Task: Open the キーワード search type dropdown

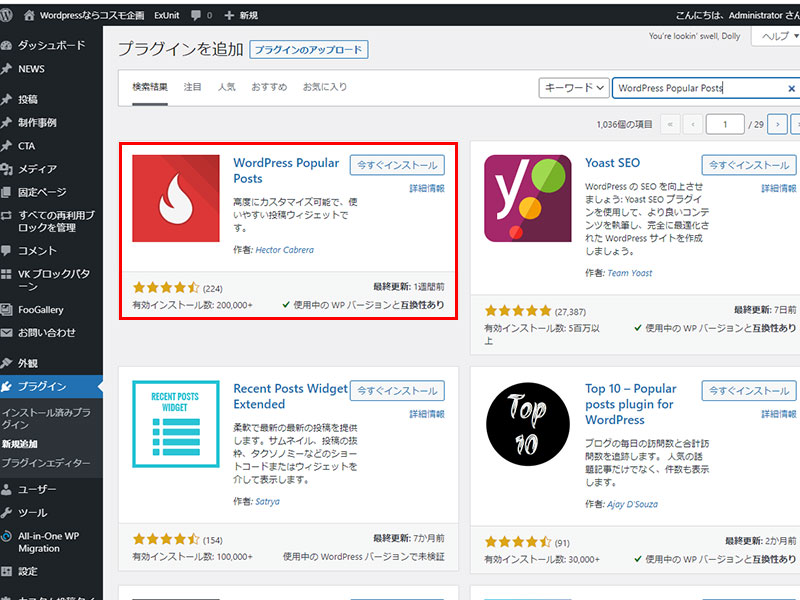Action: pyautogui.click(x=574, y=88)
